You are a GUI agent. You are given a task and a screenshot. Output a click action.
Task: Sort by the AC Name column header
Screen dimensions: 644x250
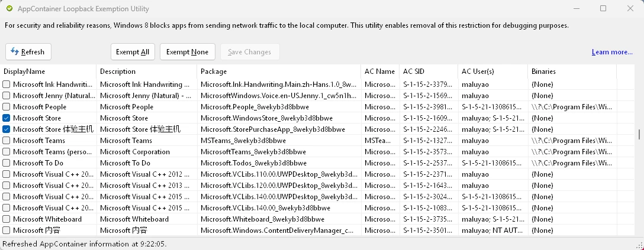[x=380, y=72]
